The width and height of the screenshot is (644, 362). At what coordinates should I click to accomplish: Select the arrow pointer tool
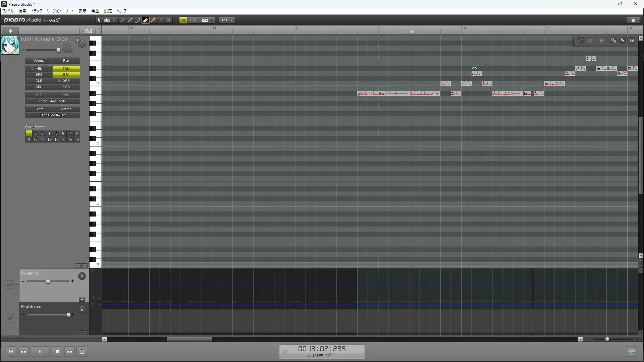[99, 20]
